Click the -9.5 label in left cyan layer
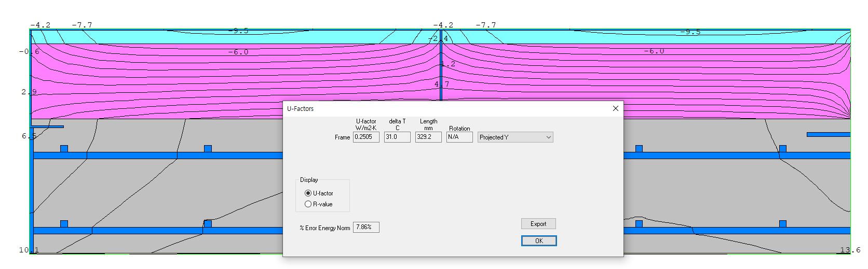868x269 pixels. pos(238,31)
